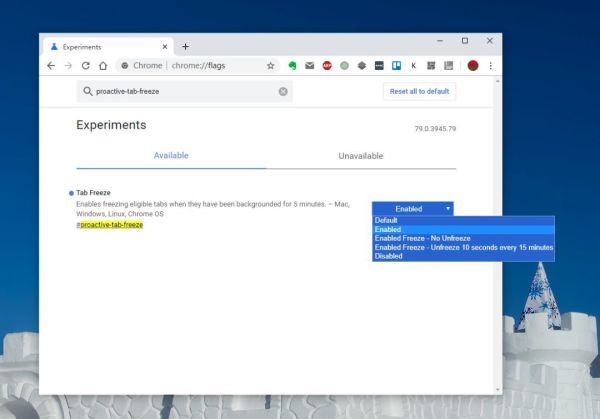The height and width of the screenshot is (419, 600).
Task: Open the blue Trello extension
Action: click(396, 66)
